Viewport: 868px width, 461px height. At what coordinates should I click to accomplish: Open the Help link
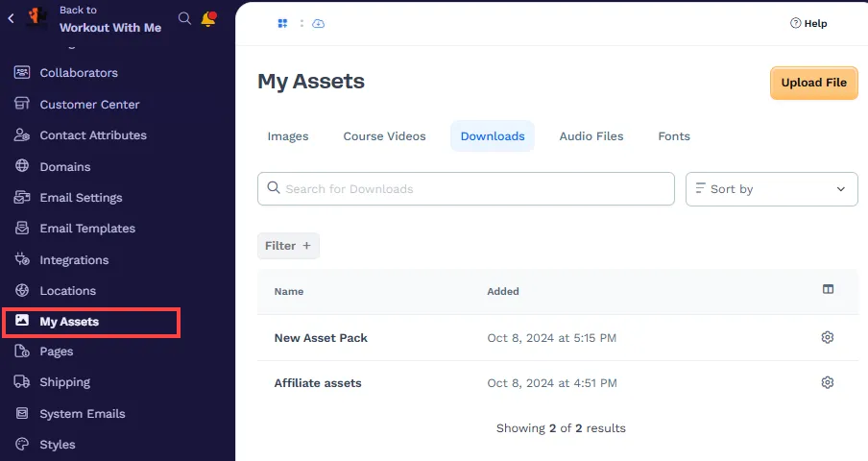[808, 23]
